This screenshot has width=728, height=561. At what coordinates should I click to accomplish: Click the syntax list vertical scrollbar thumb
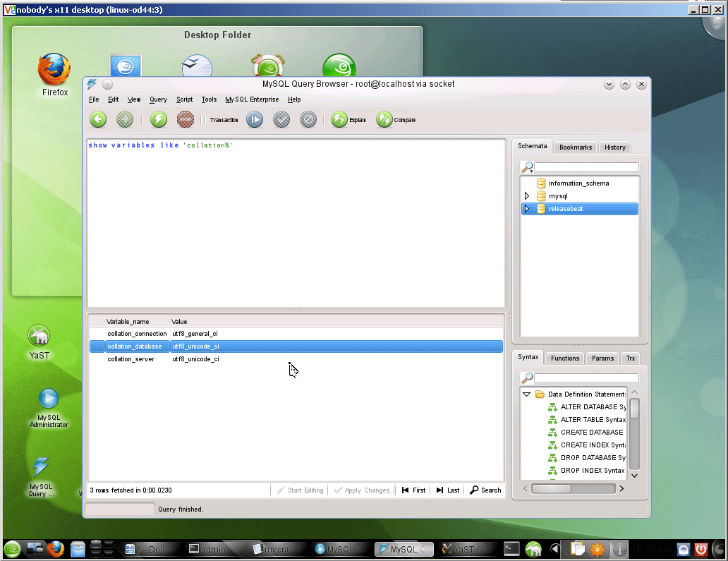(635, 409)
